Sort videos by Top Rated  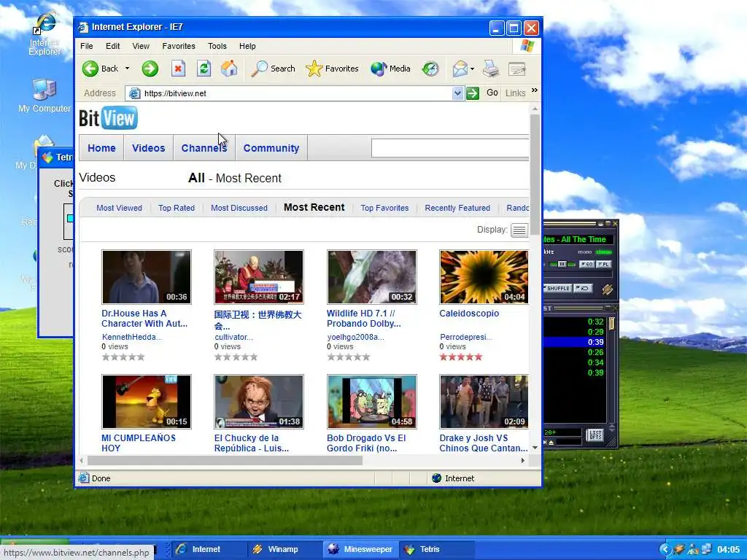[177, 208]
